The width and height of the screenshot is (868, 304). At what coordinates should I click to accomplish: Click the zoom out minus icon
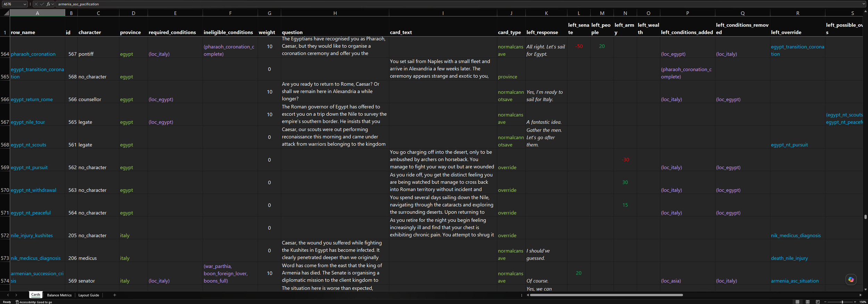(825, 302)
